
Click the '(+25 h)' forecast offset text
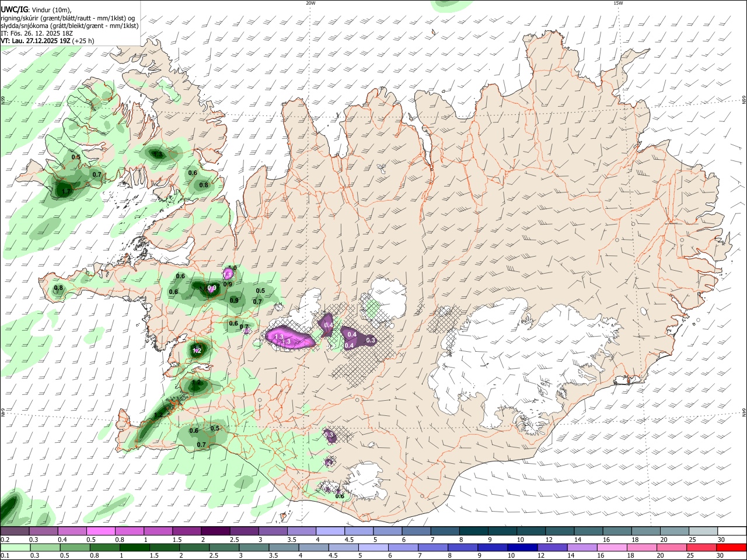pos(83,41)
